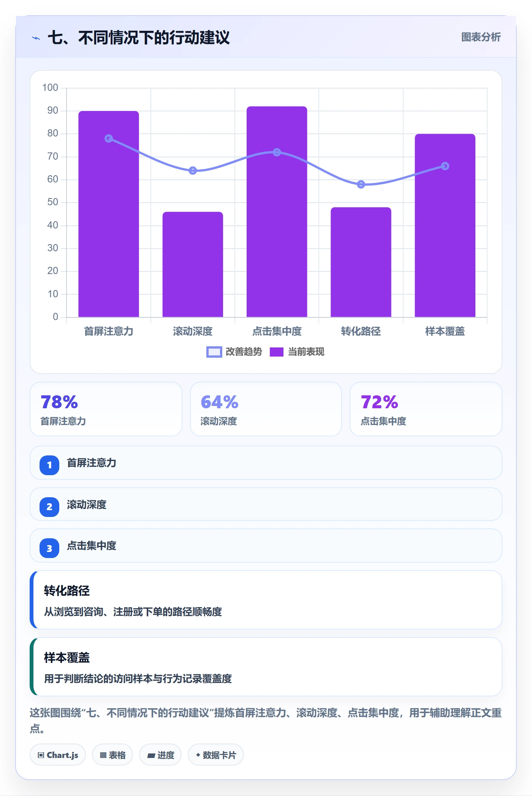
Task: Click the 转化路径 x-axis label
Action: pos(361,331)
